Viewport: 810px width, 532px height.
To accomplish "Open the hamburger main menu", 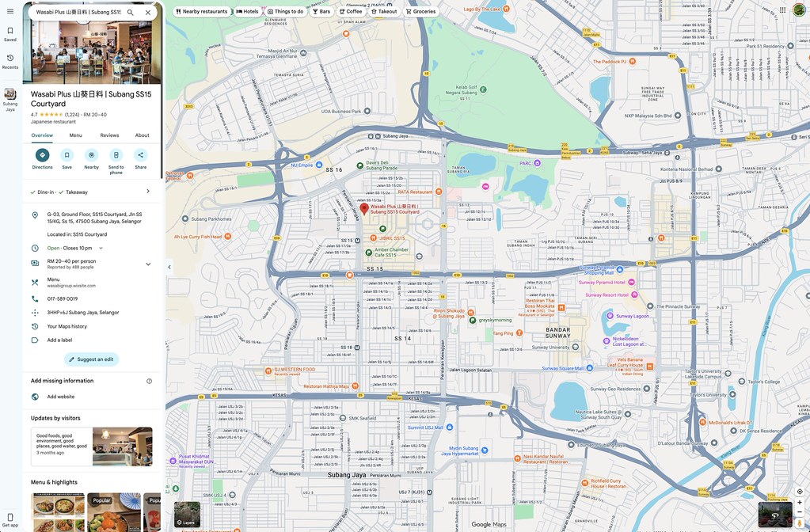I will [10, 11].
